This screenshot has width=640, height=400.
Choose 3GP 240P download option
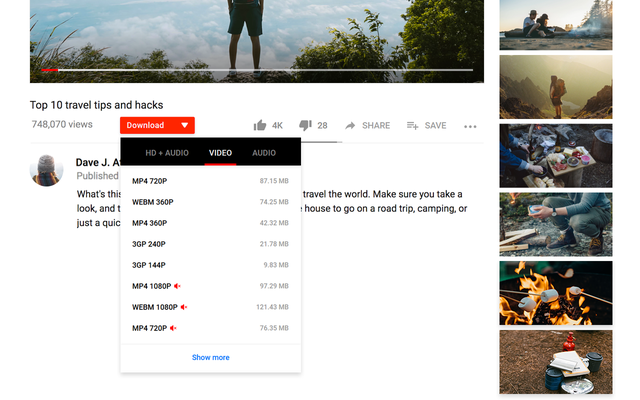tap(211, 244)
